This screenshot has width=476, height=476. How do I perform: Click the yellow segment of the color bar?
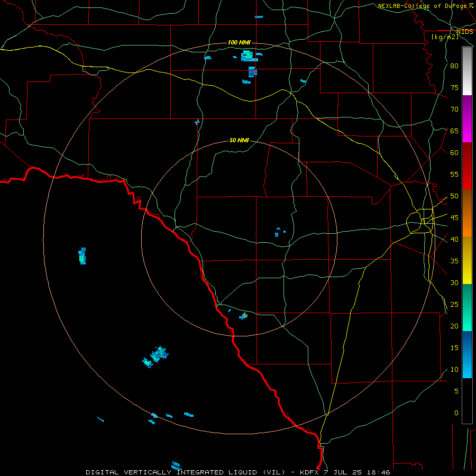pos(467,260)
